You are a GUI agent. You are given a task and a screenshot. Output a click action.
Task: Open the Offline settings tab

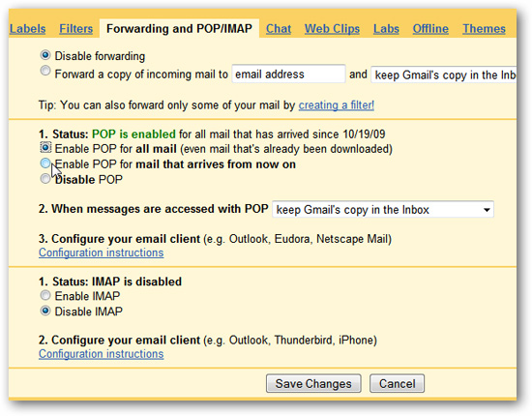(x=430, y=29)
